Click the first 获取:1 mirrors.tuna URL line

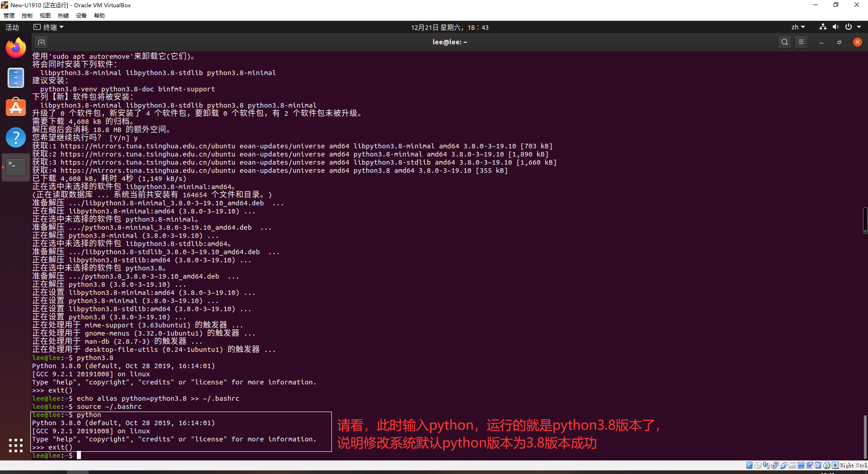tap(292, 146)
